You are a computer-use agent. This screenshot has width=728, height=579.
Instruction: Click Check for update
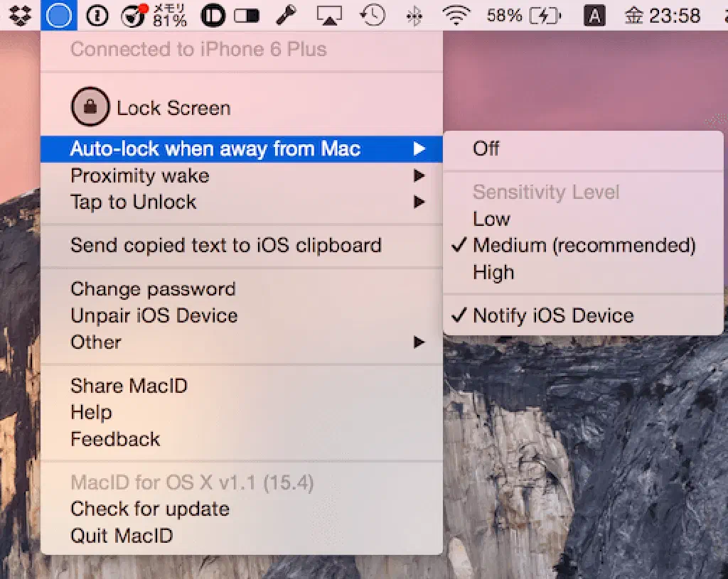point(150,509)
